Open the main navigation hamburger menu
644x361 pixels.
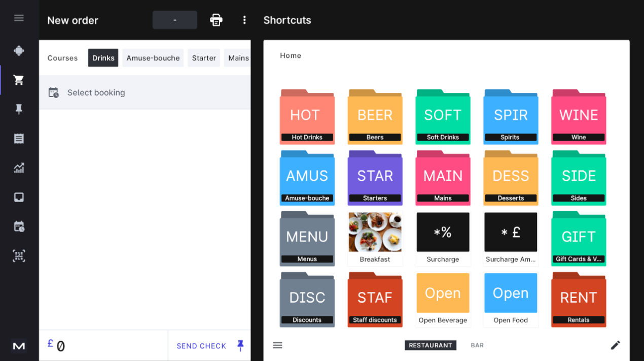[19, 18]
